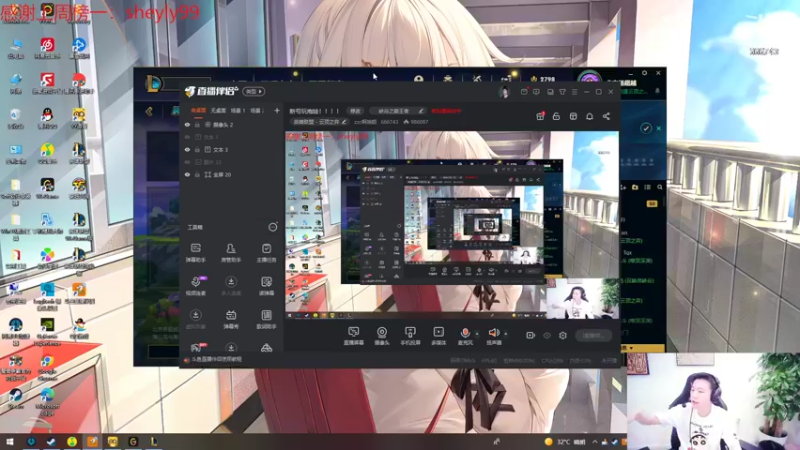The width and height of the screenshot is (800, 450).
Task: Add a 多媒体 multimedia source
Action: [438, 336]
